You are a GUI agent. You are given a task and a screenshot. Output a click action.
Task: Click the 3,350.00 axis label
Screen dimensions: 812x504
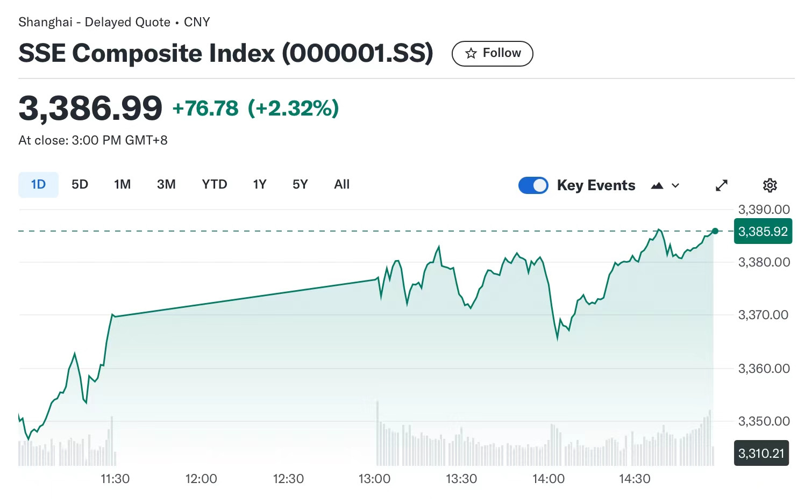[x=764, y=421]
